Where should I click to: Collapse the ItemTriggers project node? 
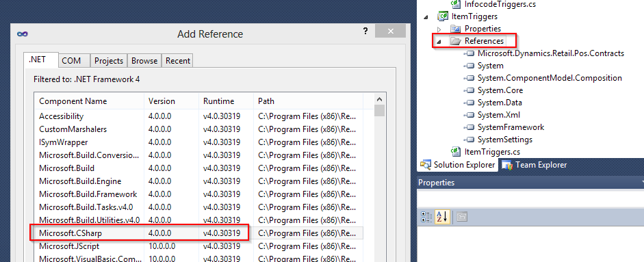426,17
